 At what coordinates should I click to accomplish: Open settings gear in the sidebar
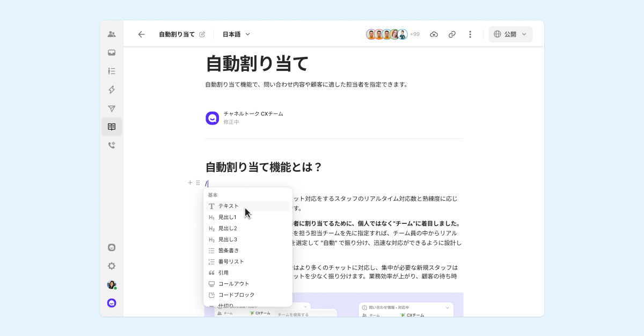[112, 266]
